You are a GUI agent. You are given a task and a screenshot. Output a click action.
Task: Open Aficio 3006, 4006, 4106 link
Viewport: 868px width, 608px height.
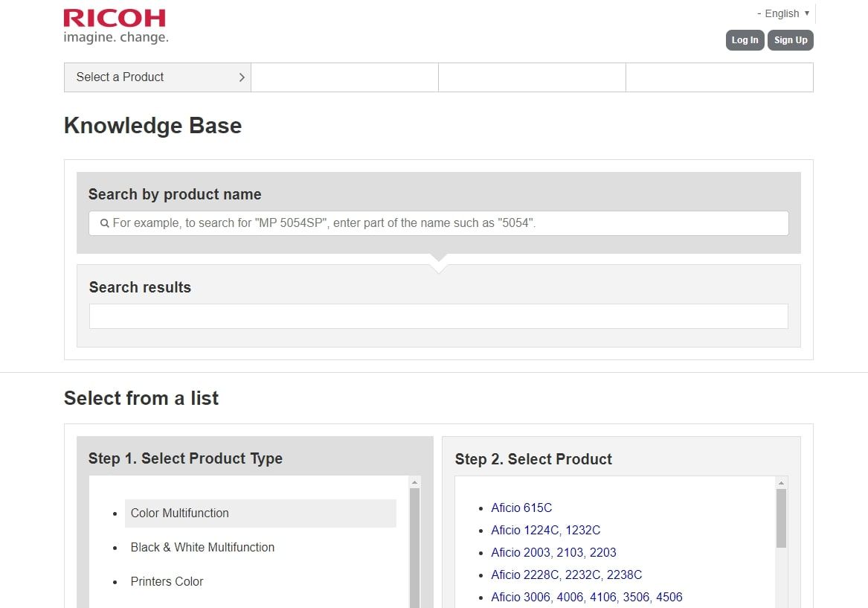[586, 598]
